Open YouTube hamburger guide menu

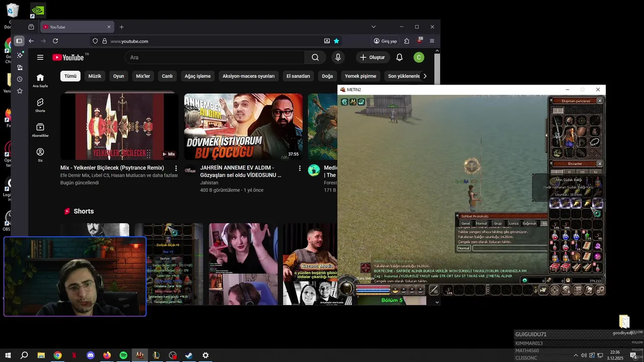[40, 57]
